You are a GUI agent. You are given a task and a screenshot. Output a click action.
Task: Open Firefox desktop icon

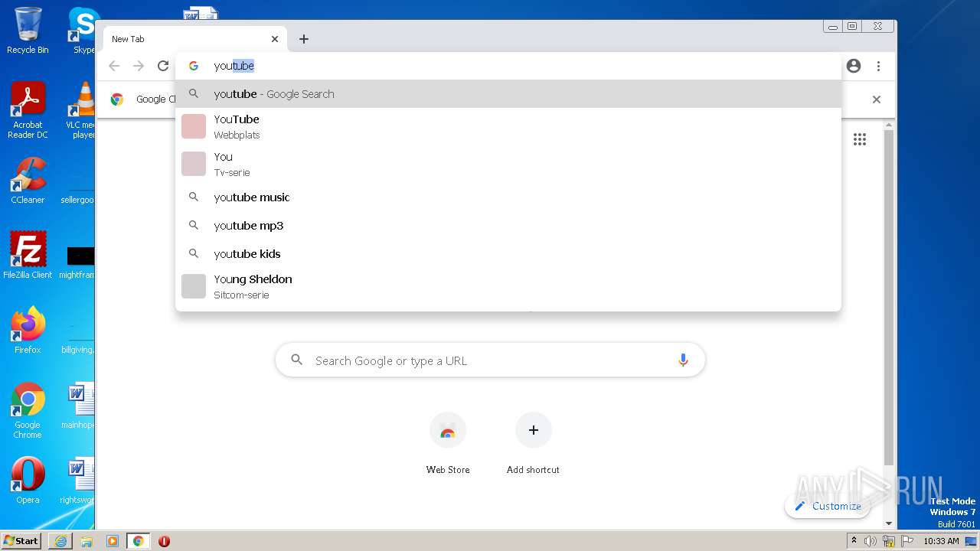point(28,331)
